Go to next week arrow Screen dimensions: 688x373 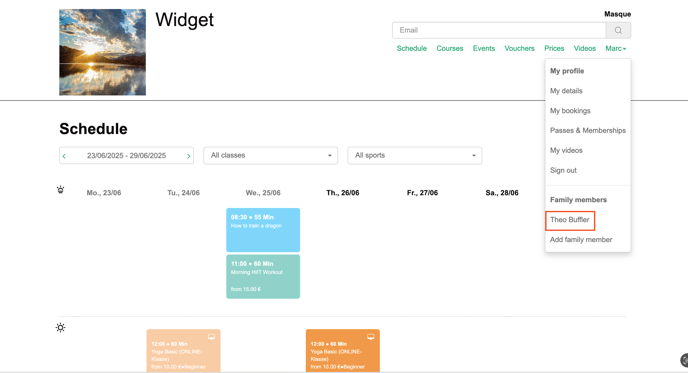pyautogui.click(x=189, y=156)
